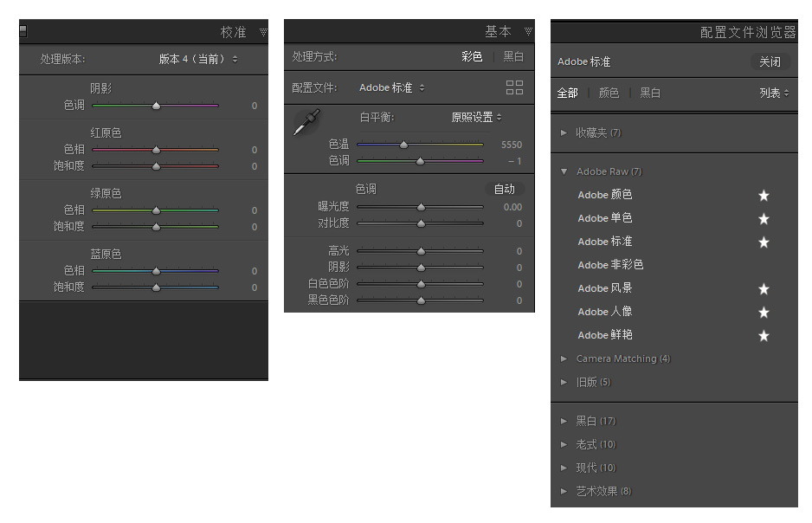
Task: Toggle favorite star for Adobe 单色
Action: (764, 218)
